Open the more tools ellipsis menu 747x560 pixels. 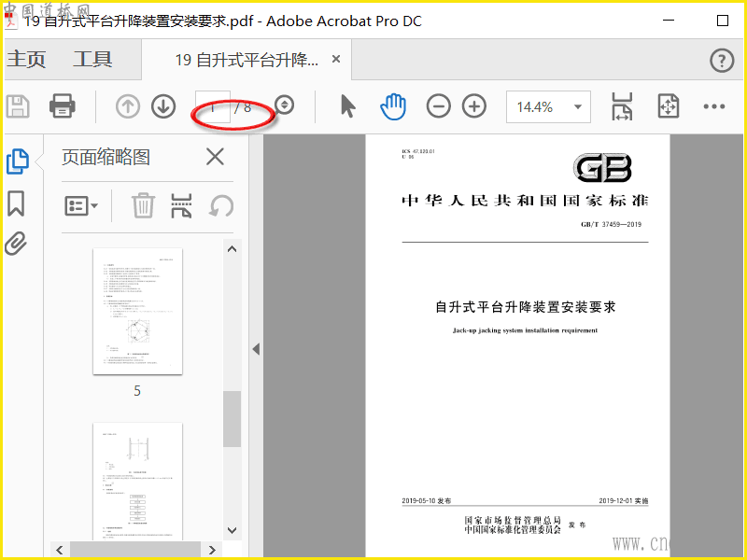click(714, 106)
